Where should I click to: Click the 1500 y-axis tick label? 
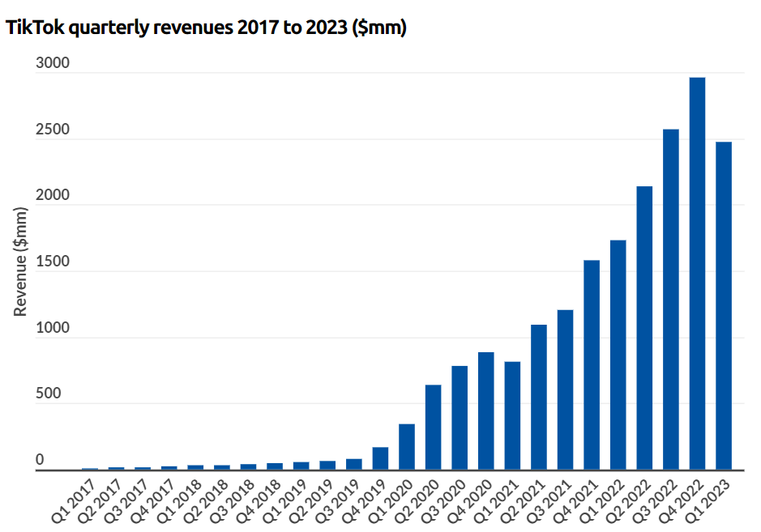[x=53, y=262]
